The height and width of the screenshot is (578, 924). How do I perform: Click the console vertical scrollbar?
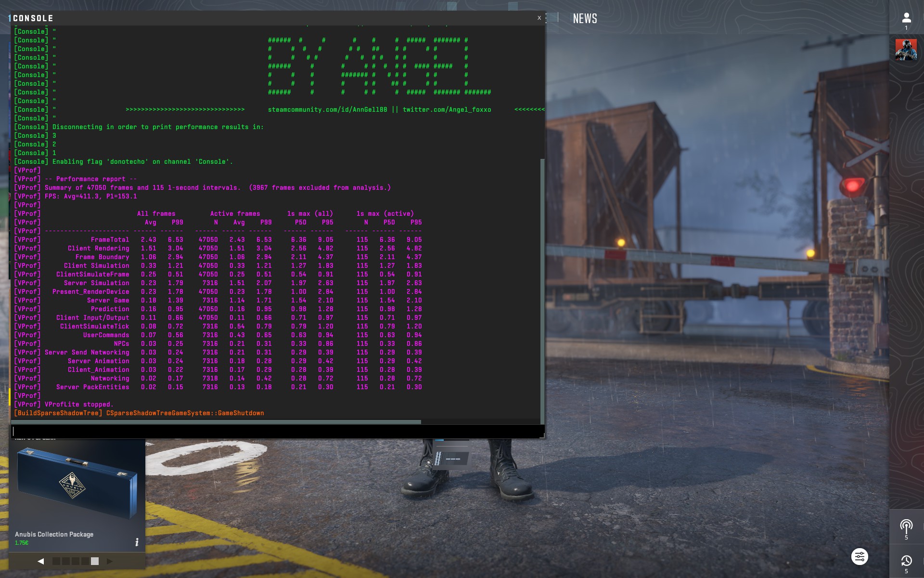(543, 291)
